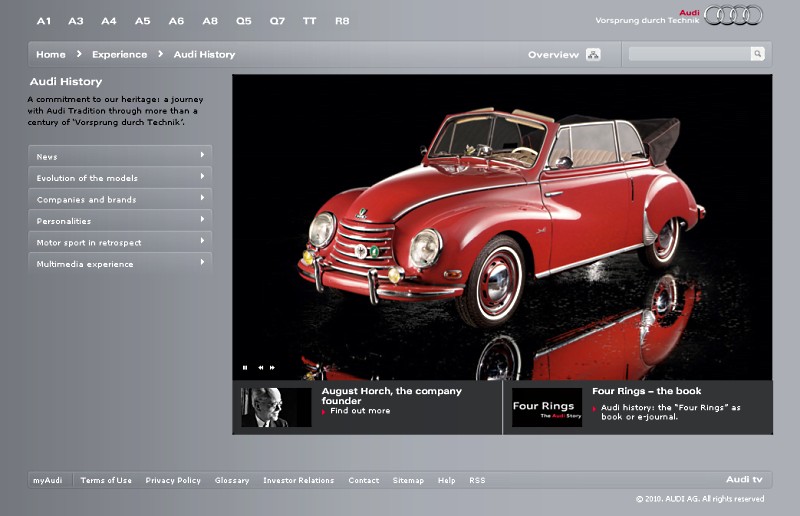Open the TT model menu
Image resolution: width=800 pixels, height=516 pixels.
point(309,21)
